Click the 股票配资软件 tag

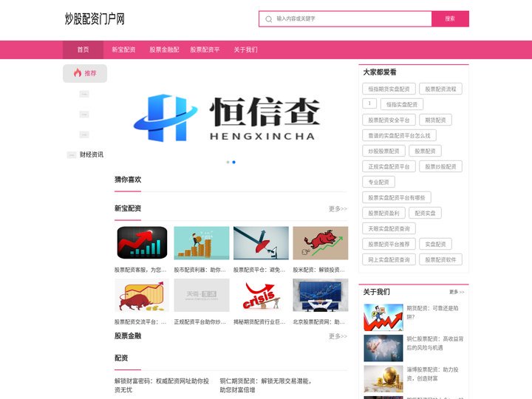440,259
